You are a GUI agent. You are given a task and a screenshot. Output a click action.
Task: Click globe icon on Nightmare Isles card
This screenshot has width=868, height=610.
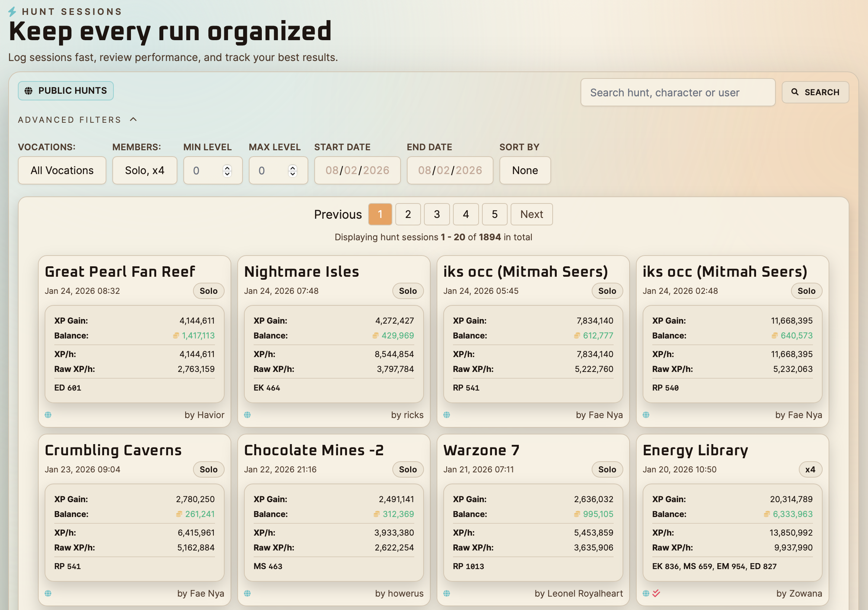(247, 415)
